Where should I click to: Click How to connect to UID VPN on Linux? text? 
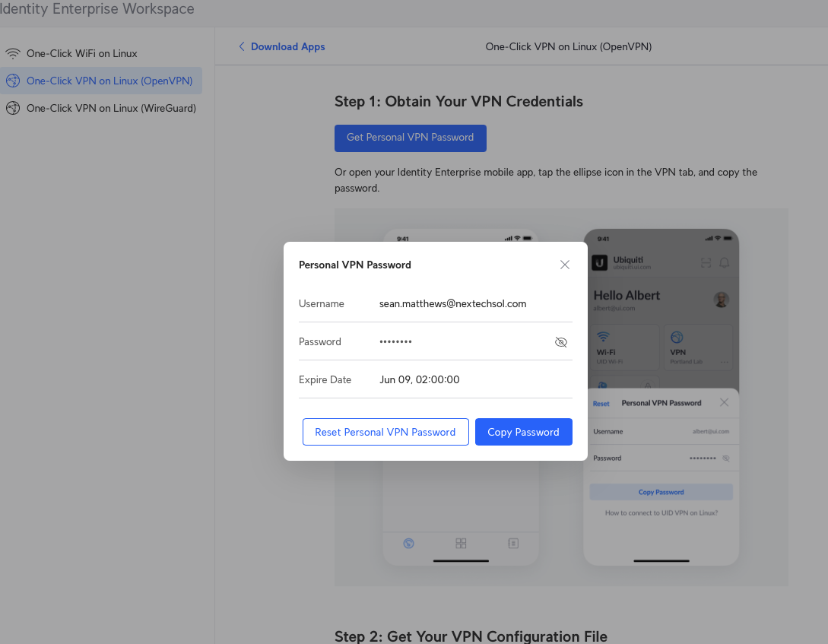click(661, 512)
